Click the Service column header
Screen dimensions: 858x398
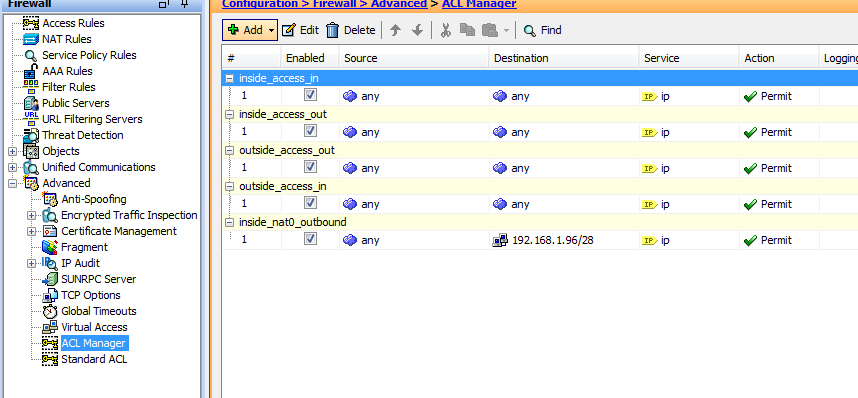point(689,58)
